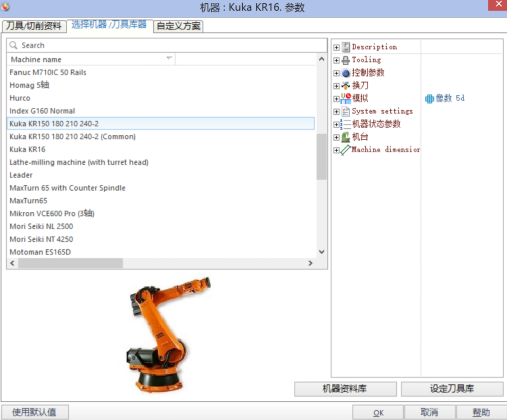Click the Machine dimension ruler icon

tap(346, 150)
